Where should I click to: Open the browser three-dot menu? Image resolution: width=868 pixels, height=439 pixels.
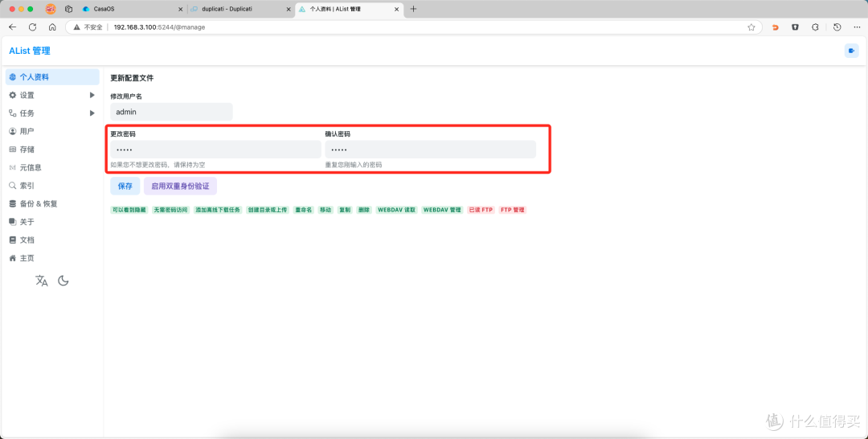(x=857, y=27)
